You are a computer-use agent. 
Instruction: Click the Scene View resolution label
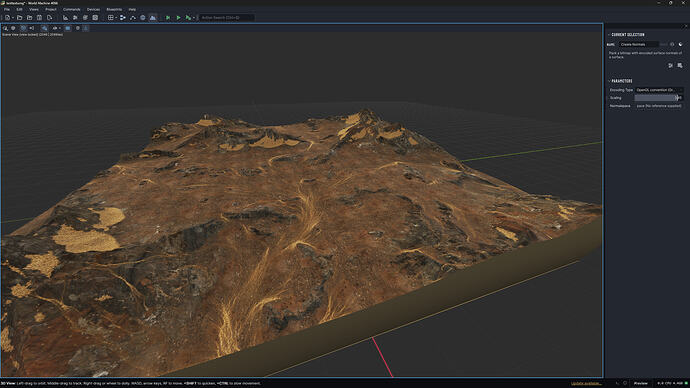[33, 34]
